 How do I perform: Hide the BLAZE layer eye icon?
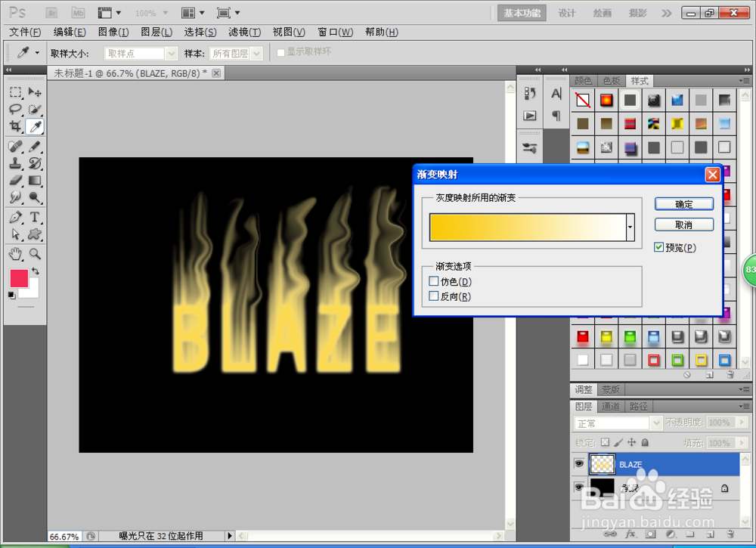(579, 464)
